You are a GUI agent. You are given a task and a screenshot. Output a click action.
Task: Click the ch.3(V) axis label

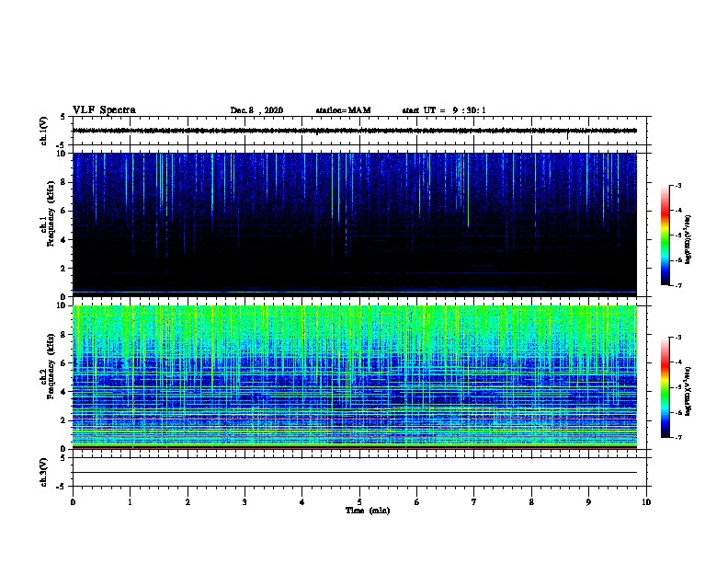(44, 472)
